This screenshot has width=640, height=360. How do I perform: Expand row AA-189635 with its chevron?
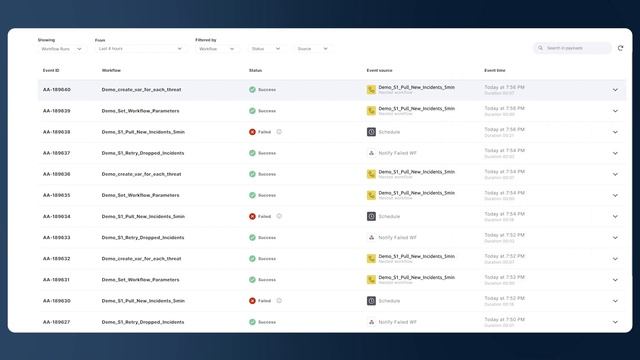(615, 196)
